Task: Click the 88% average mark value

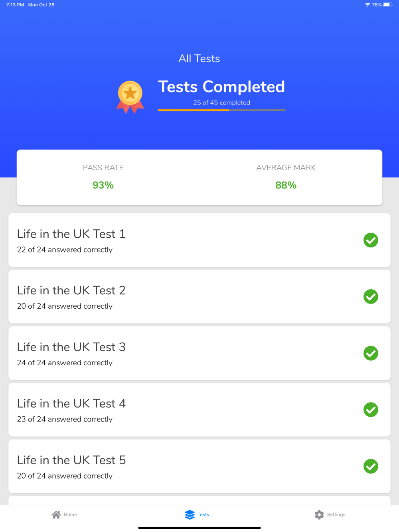Action: pyautogui.click(x=286, y=185)
